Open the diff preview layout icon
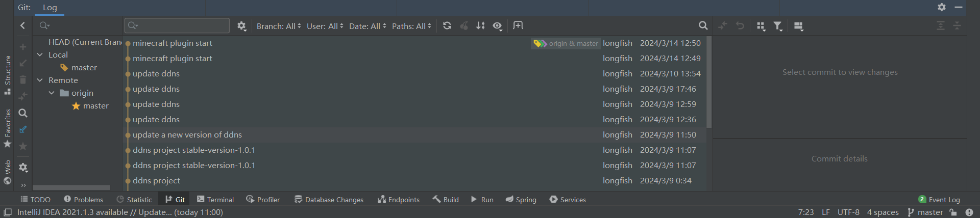980x218 pixels. (799, 26)
